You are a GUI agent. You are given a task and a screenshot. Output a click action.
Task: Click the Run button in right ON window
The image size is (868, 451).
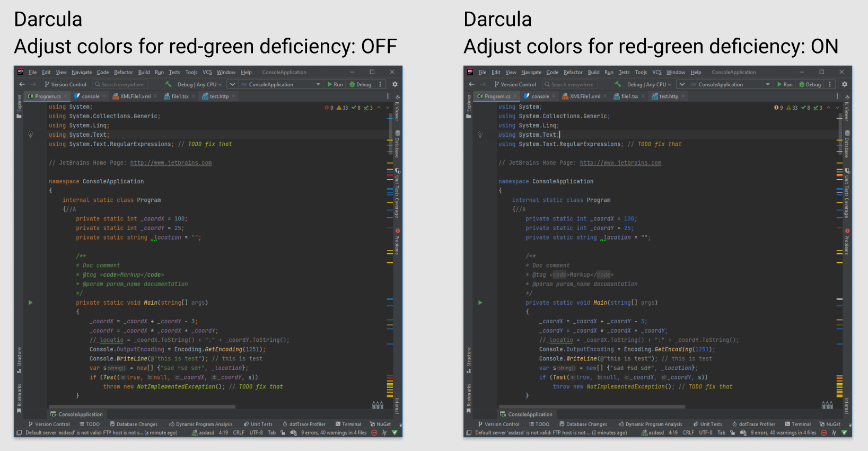point(784,84)
